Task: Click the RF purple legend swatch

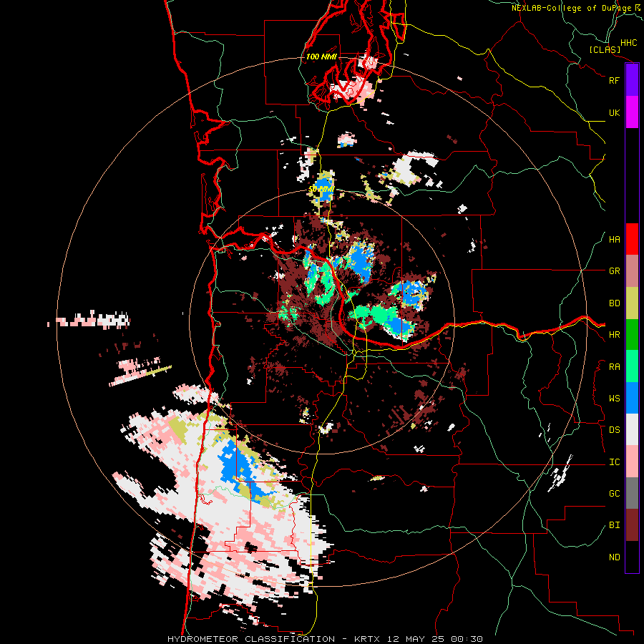Action: click(632, 80)
